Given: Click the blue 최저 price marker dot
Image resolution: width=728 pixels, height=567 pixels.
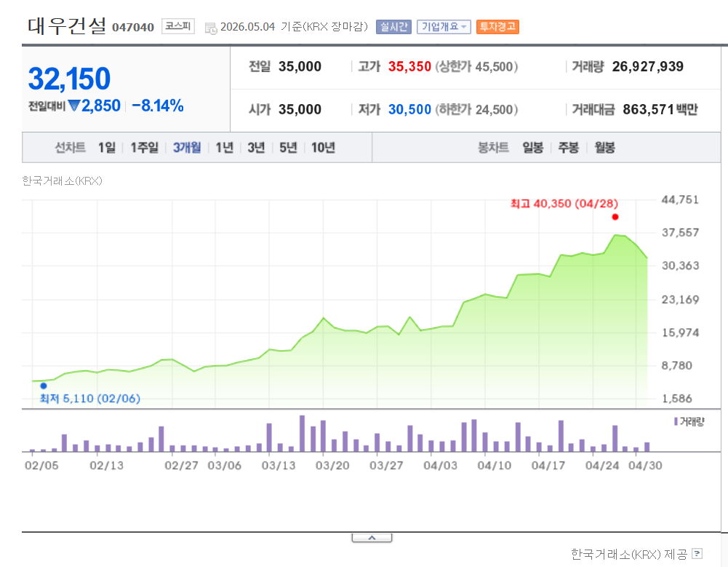Looking at the screenshot, I should point(44,385).
